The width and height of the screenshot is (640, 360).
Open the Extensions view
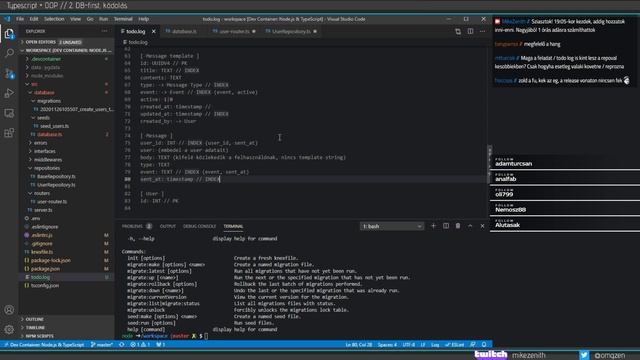click(x=9, y=133)
